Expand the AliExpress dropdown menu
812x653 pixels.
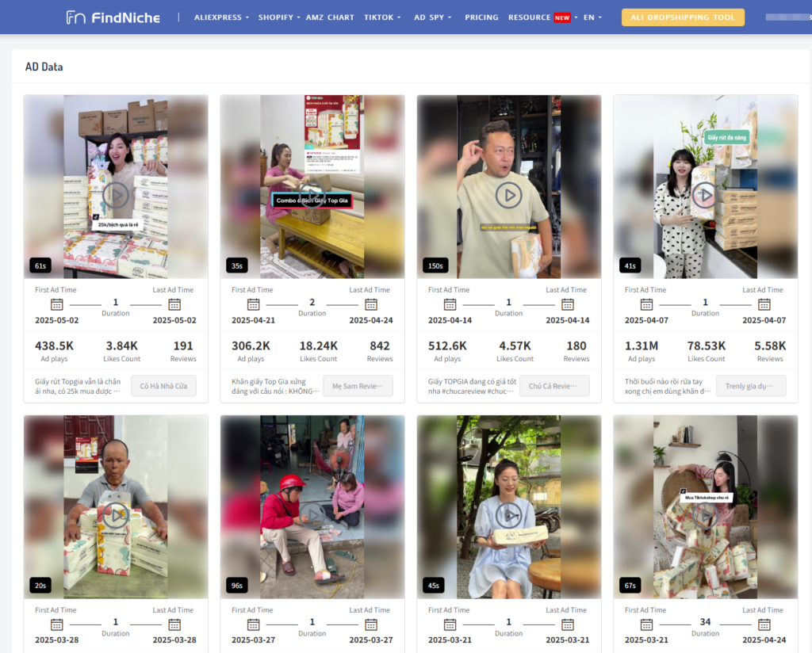[x=222, y=17]
